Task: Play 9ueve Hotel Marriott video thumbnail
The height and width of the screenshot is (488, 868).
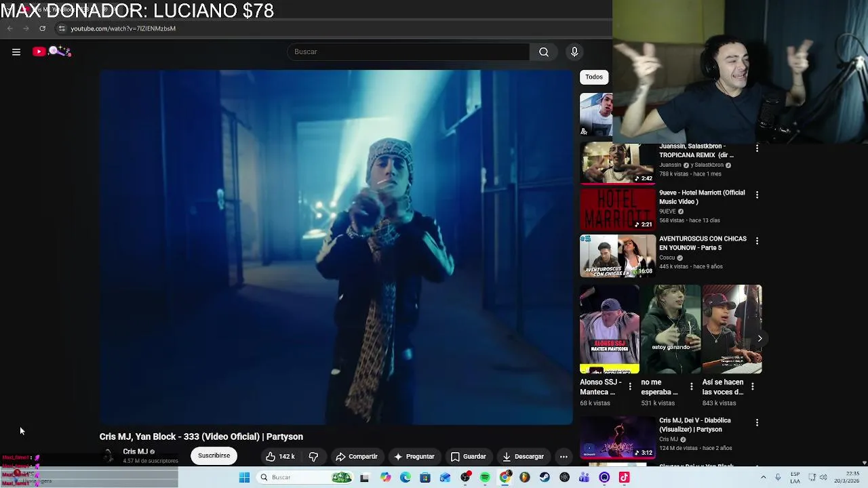Action: click(x=617, y=209)
